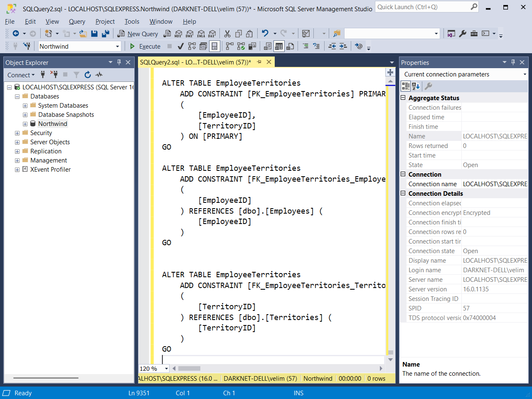
Task: Toggle auto-hide pin on Object Explorer
Action: 119,62
